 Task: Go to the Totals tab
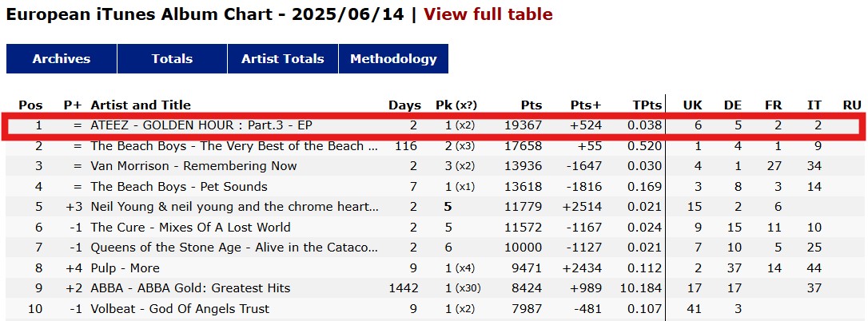(x=172, y=58)
